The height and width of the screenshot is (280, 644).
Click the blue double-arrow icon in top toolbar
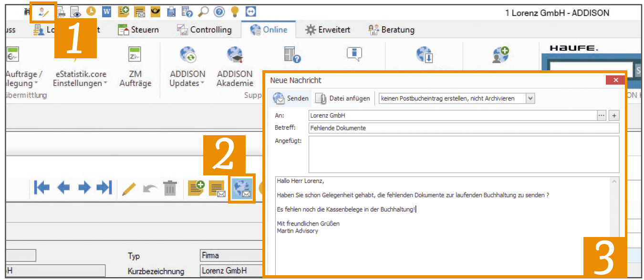coord(251,12)
